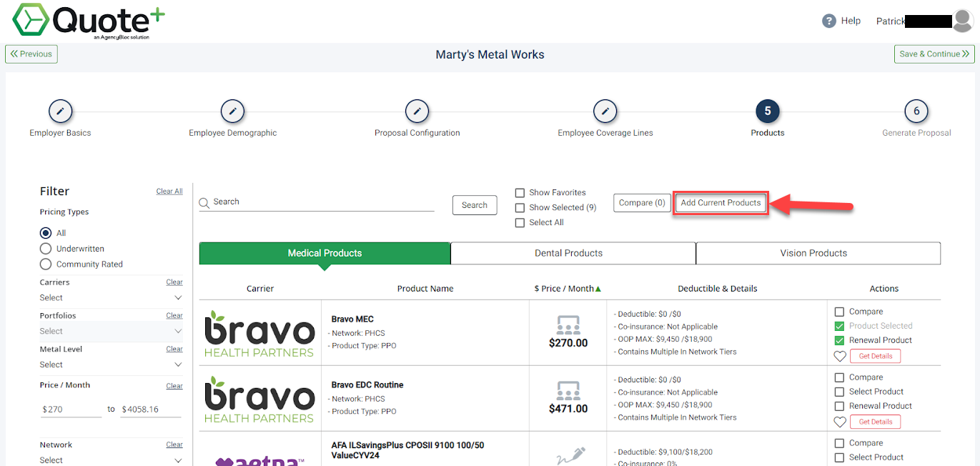The width and height of the screenshot is (980, 466).
Task: Get Details for Bravo EDC Routine
Action: tap(875, 422)
